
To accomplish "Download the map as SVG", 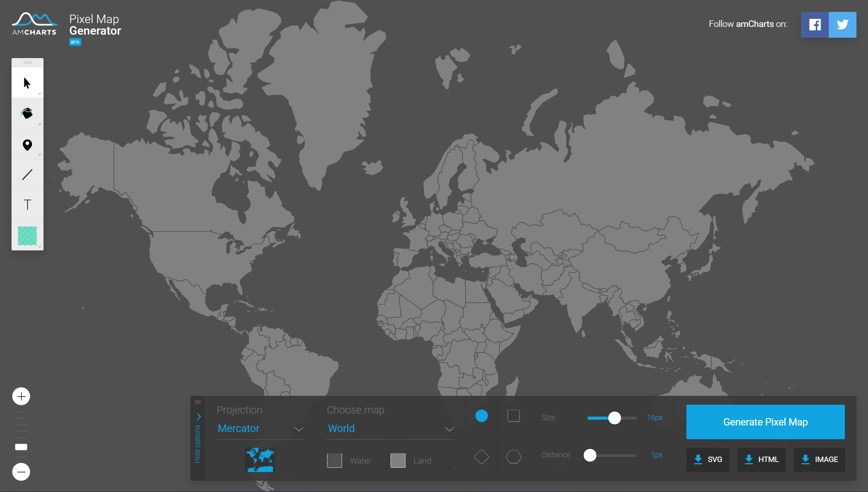I will [x=708, y=459].
